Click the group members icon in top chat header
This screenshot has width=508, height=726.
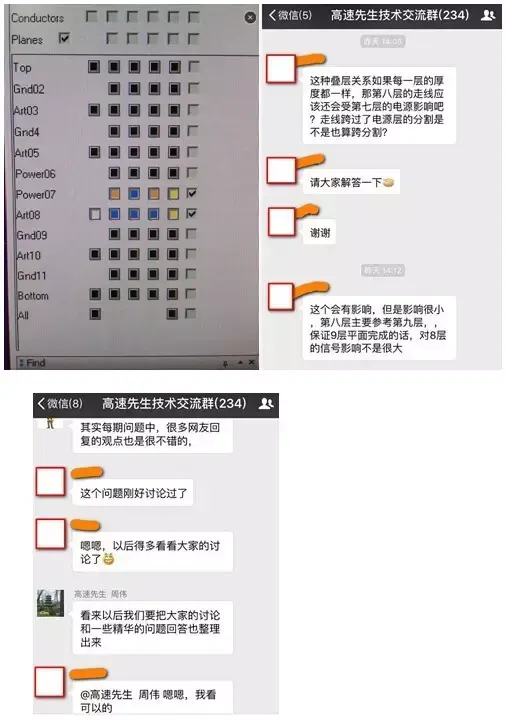(x=488, y=15)
